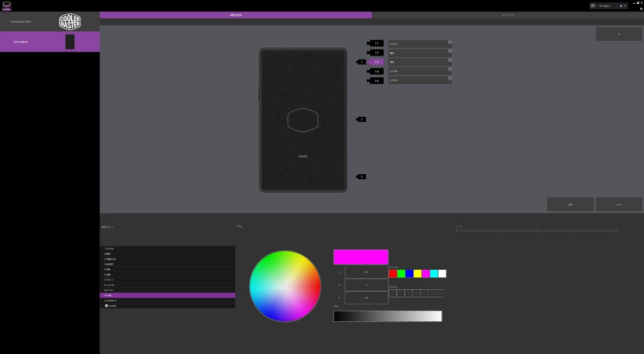Choose the yellow preset color swatch

[418, 274]
